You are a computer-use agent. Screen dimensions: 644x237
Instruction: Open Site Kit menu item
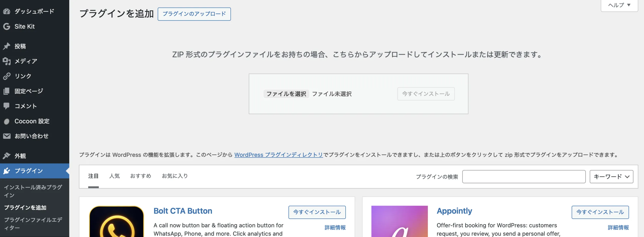click(x=34, y=26)
